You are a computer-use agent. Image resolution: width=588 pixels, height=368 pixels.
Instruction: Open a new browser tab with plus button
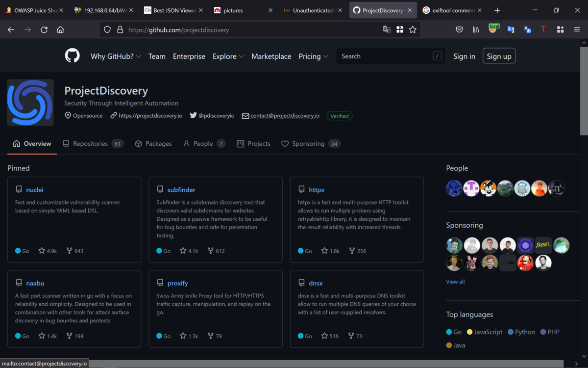point(497,10)
